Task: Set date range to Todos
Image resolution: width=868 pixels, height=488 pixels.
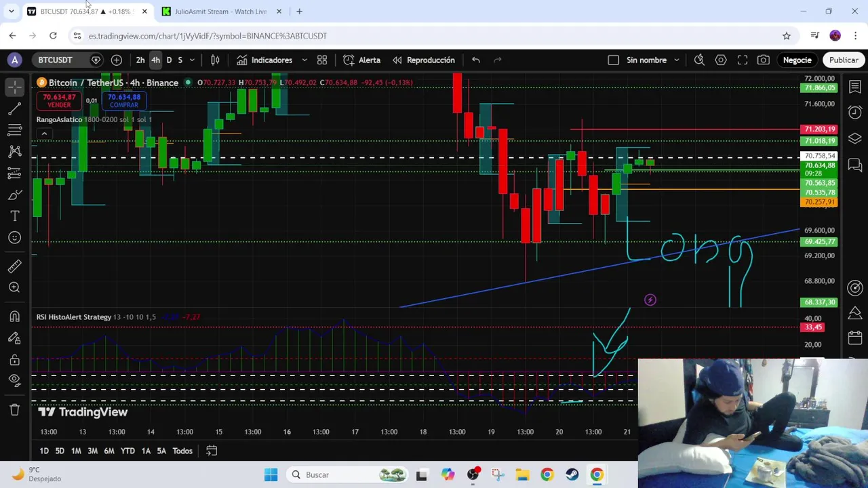Action: click(182, 451)
